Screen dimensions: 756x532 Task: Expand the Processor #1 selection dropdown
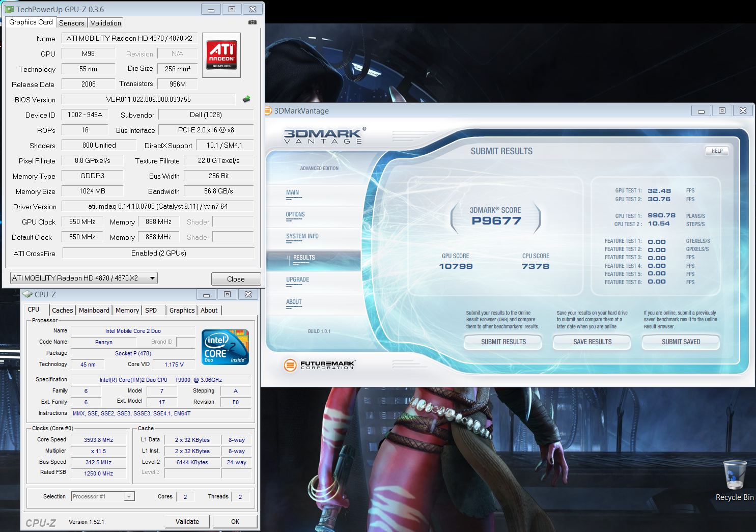[x=103, y=496]
